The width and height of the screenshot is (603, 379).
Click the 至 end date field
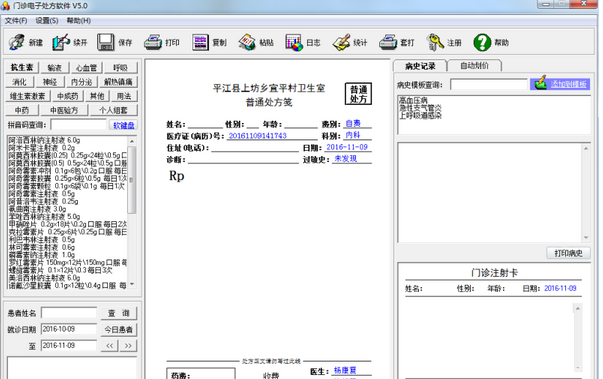(x=69, y=345)
